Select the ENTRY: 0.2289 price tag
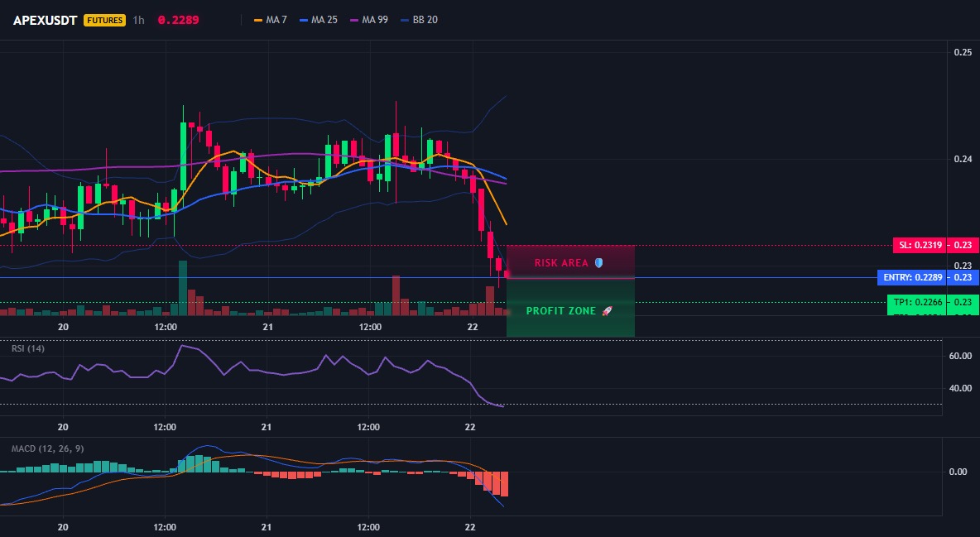 point(912,277)
